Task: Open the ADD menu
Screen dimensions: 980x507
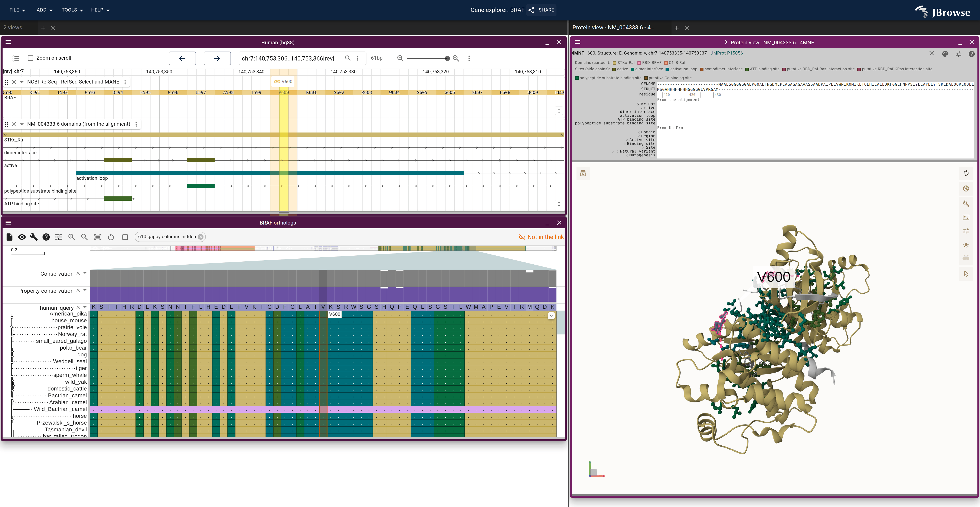Action: point(44,10)
